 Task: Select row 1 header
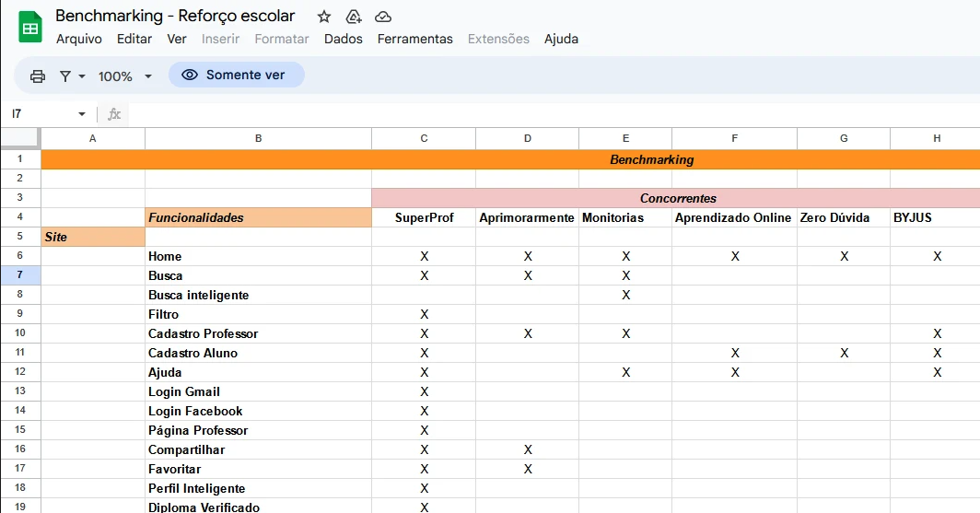(x=20, y=159)
